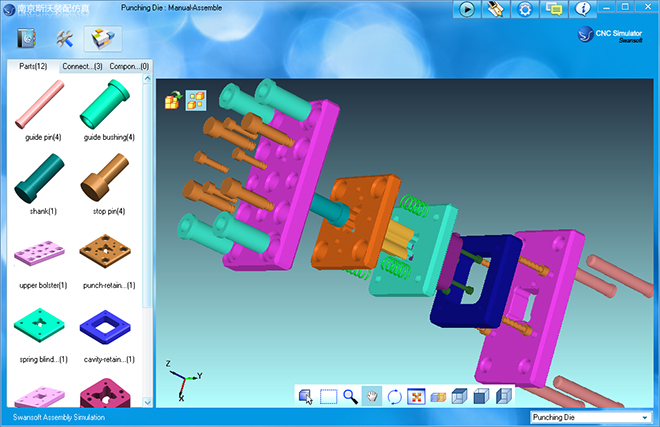Pick the upper bolster(1) part
Screen dimensions: 660x427
[41, 254]
